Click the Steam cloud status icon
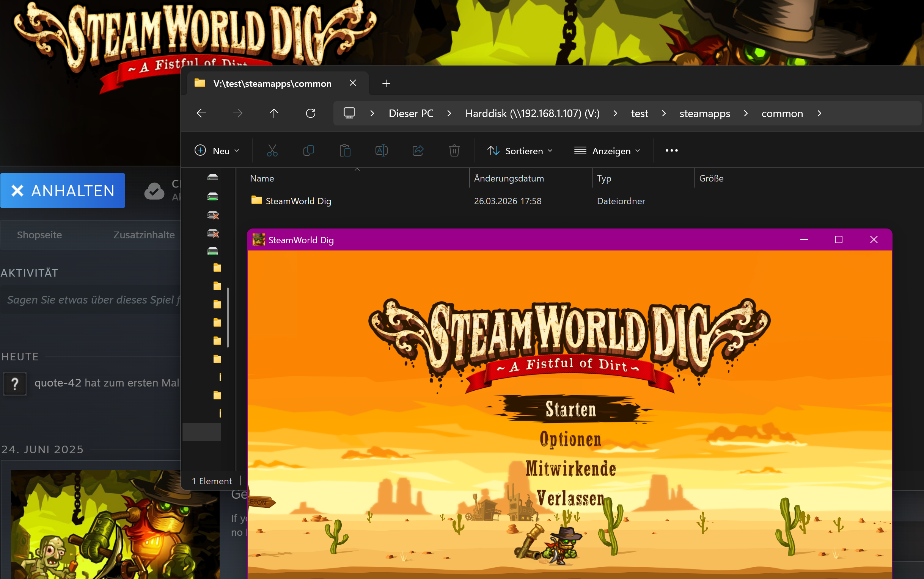The image size is (924, 579). 154,191
